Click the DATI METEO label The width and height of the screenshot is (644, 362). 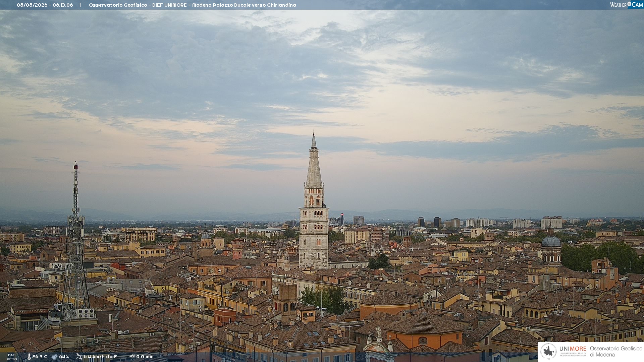tap(12, 357)
